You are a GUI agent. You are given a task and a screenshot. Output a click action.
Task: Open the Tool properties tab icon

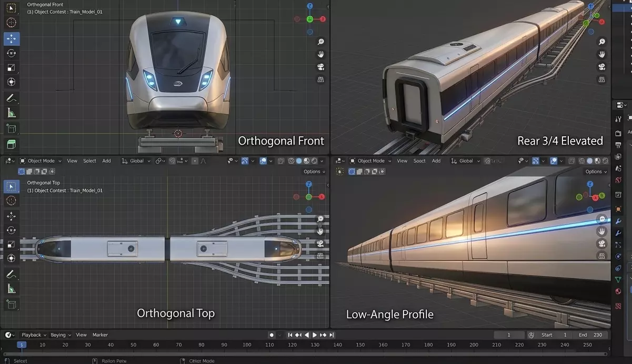pos(618,119)
